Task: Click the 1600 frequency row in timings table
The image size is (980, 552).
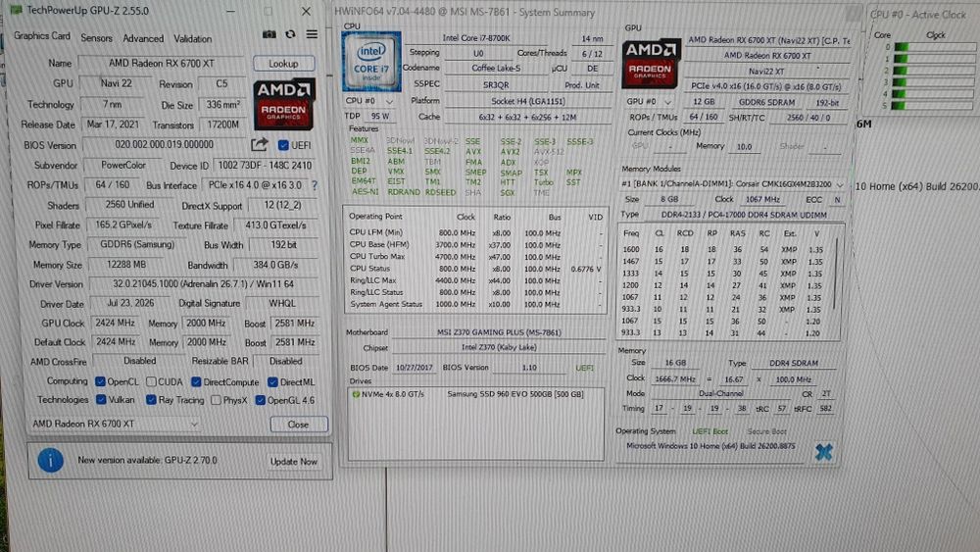Action: (724, 249)
